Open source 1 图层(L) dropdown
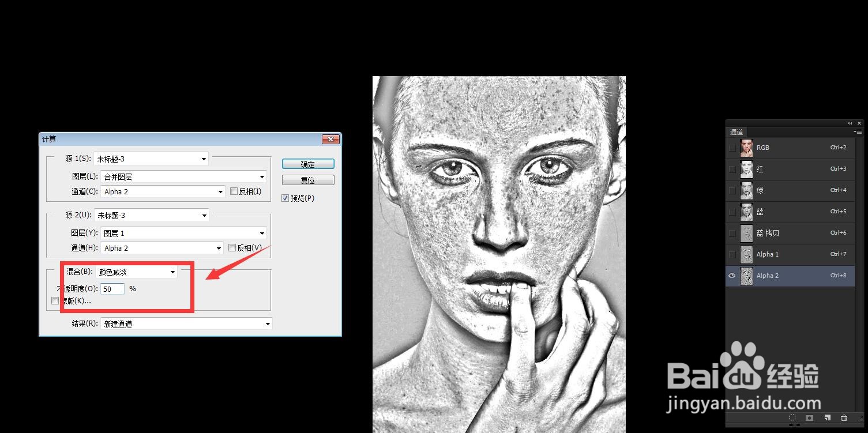Screen dimensions: 868x433 pos(184,177)
